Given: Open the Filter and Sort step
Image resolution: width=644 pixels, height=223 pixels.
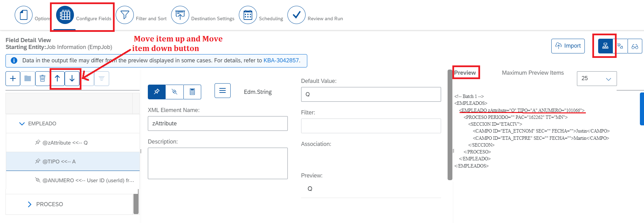Looking at the screenshot, I should [x=125, y=15].
